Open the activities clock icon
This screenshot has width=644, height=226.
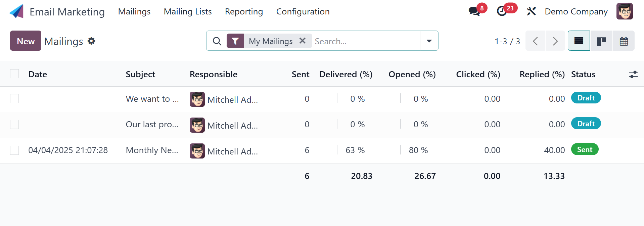502,11
